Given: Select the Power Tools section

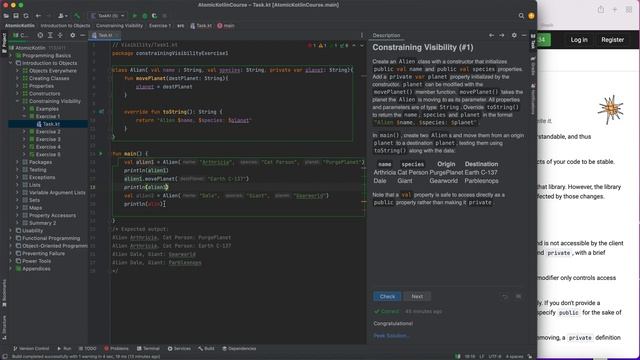Looking at the screenshot, I should [37, 261].
